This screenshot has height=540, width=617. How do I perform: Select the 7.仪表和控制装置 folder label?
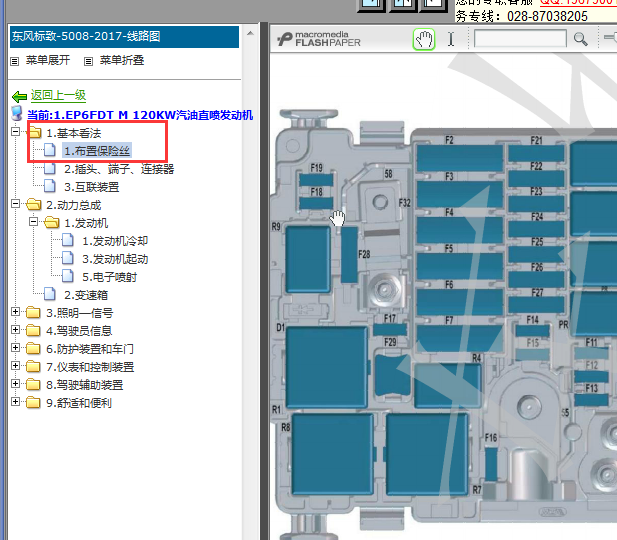(x=90, y=367)
